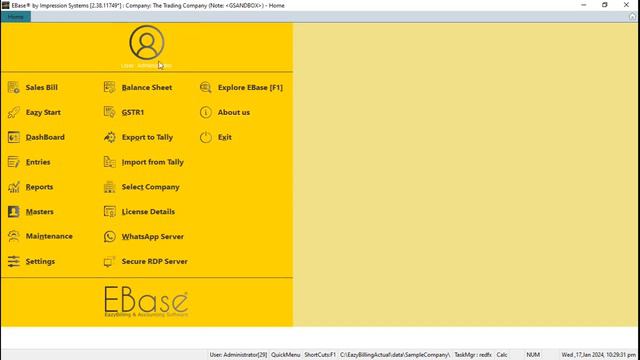Click the WhatsApp Server label
640x360 pixels.
[x=153, y=236]
